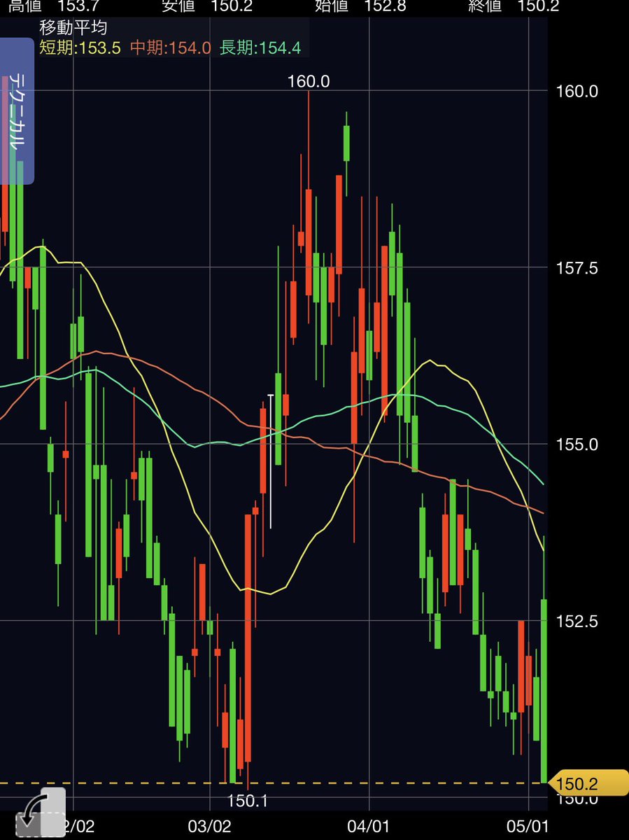Screen dimensions: 629x840
Task: Tap the 中期:154.0 moving average label
Action: tap(171, 48)
